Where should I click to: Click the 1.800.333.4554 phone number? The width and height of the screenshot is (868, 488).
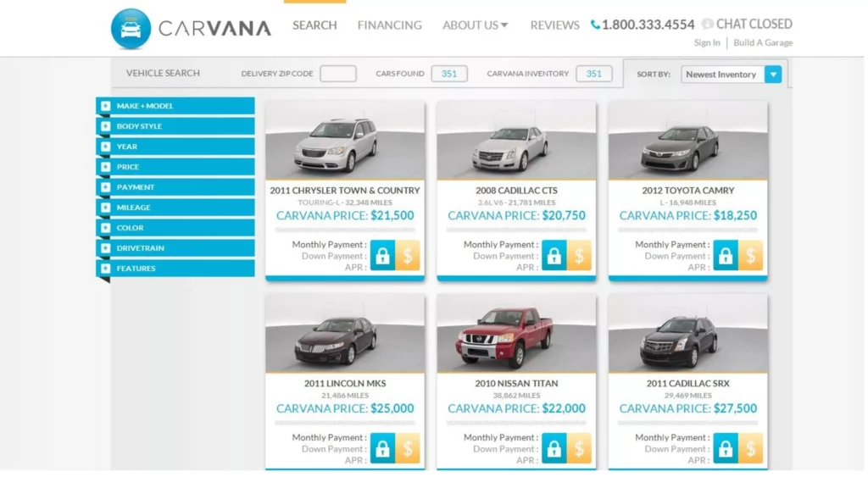(x=648, y=25)
